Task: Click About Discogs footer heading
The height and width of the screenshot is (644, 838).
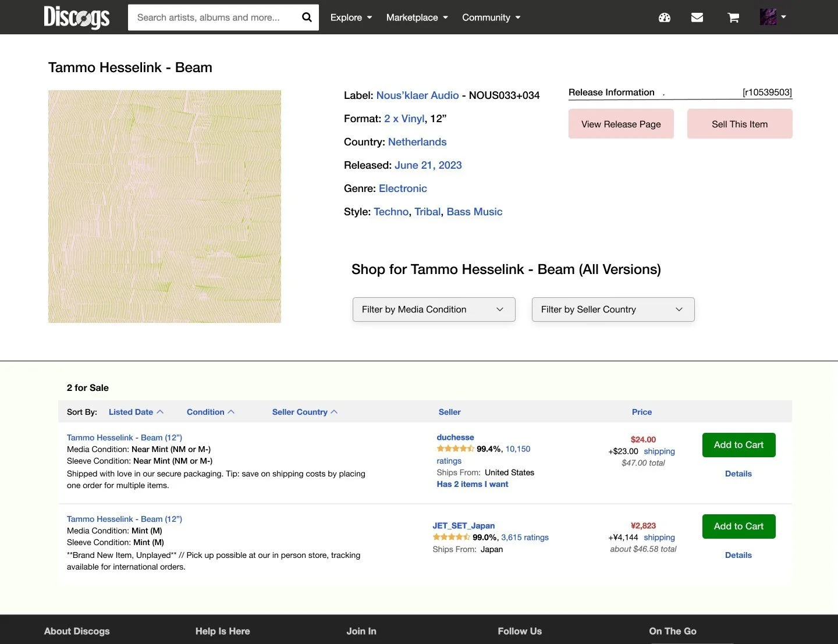Action: 77,631
